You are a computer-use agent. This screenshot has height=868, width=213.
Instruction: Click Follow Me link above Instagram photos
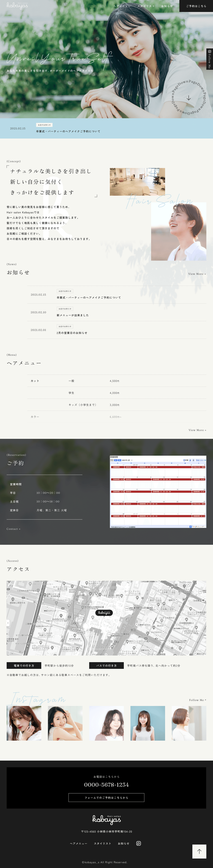tap(198, 700)
